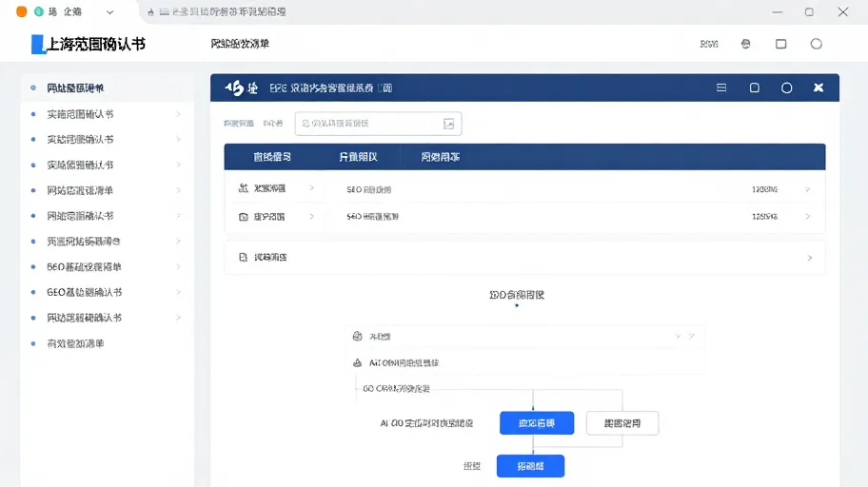Click the orange circle in the title bar
868x487 pixels.
coord(22,11)
